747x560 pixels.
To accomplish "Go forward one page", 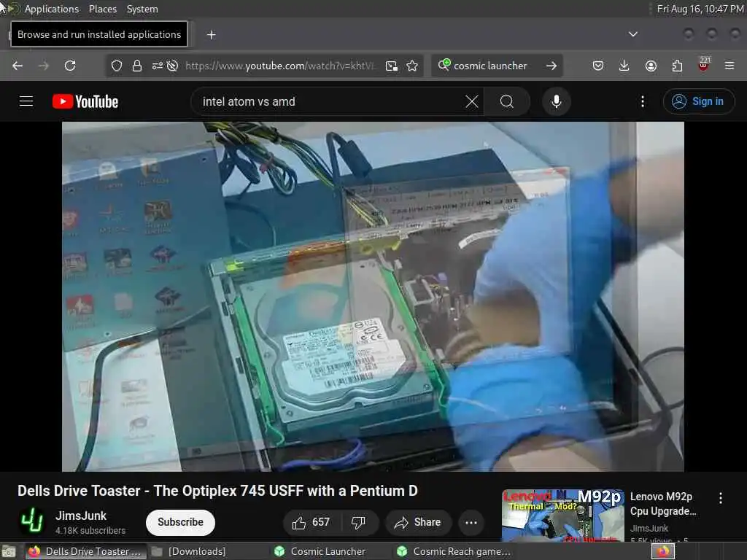I will click(43, 66).
